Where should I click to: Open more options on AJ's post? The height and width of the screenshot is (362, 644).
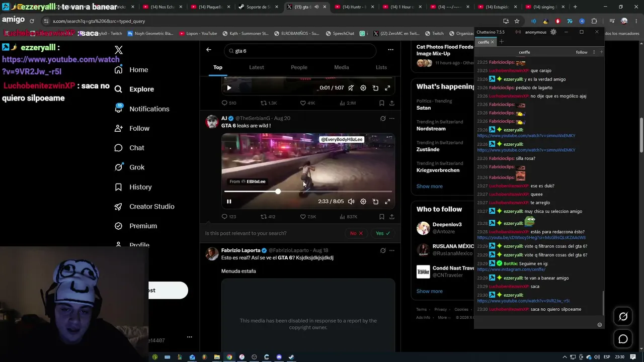392,119
